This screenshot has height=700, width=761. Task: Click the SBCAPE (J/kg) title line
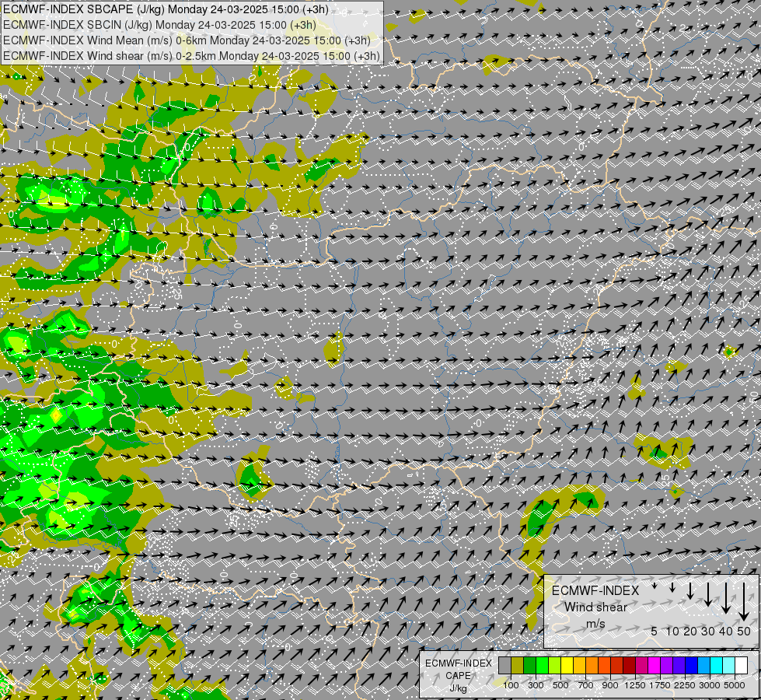166,9
